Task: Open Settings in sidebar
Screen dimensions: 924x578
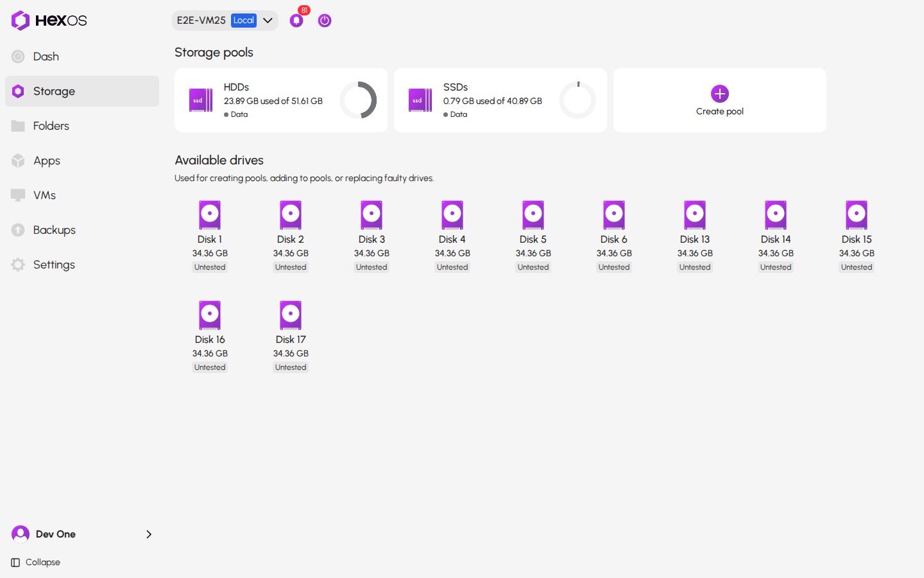Action: point(82,265)
